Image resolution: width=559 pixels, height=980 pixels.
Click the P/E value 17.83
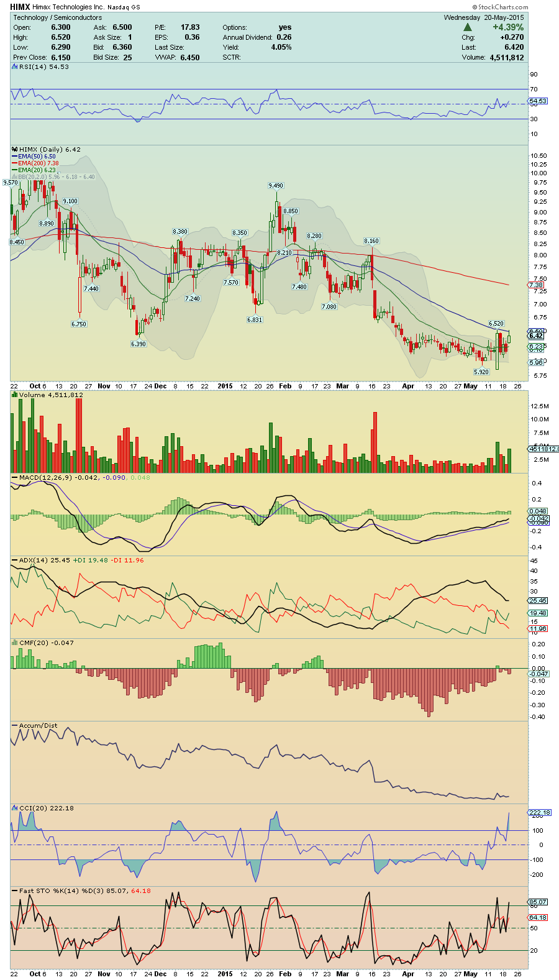[x=190, y=27]
